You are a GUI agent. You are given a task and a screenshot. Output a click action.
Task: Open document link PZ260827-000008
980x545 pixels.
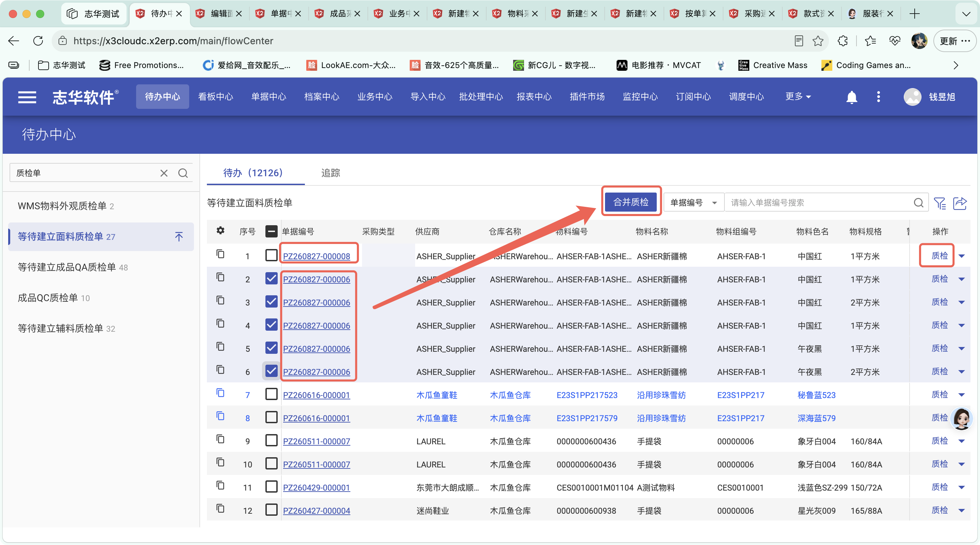pos(316,256)
